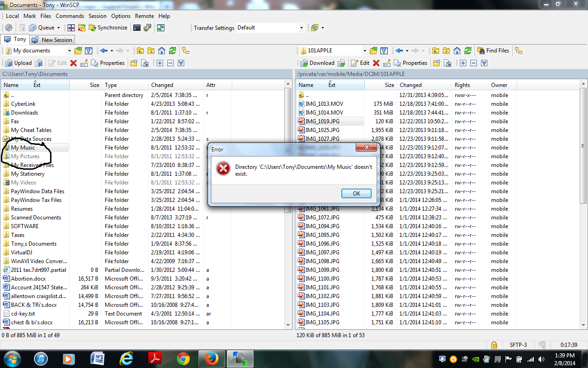Switch to the New Session tab

[x=52, y=40]
